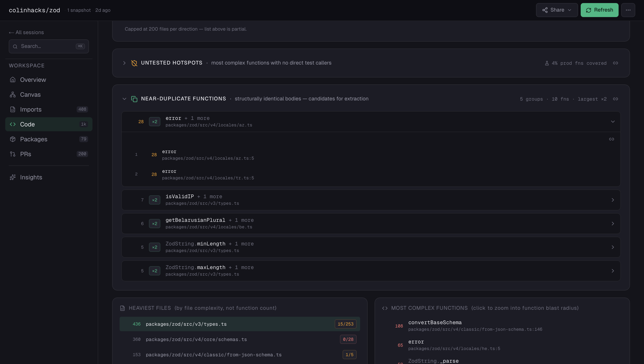Click the 0/28 coverage badge
This screenshot has height=364, width=644.
coord(348,339)
